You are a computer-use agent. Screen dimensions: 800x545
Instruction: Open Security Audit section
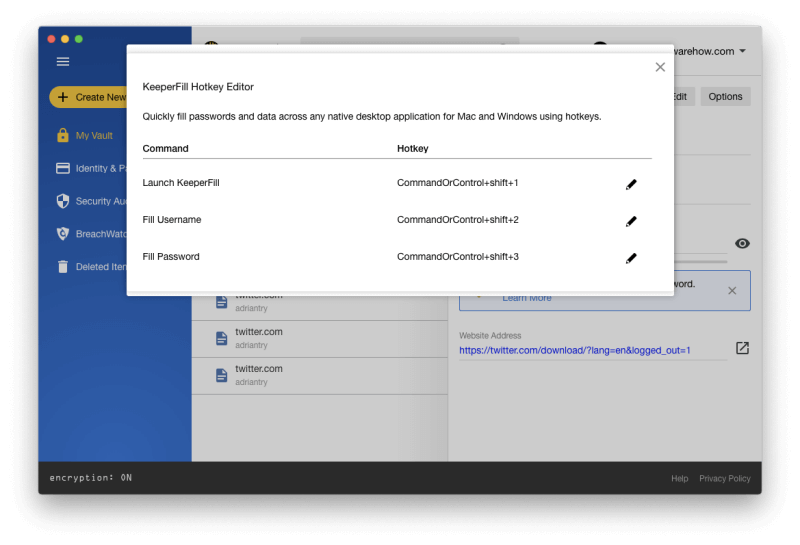tap(91, 201)
